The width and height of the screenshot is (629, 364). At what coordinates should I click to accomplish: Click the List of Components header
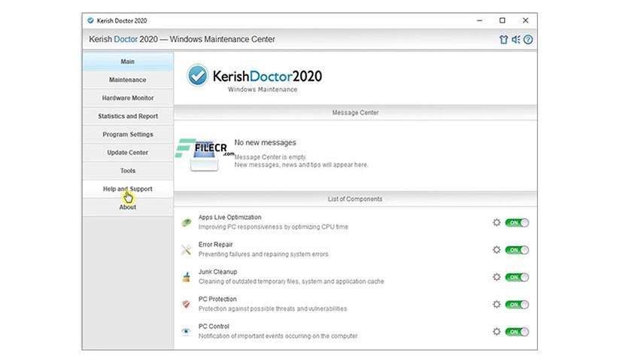pos(355,199)
